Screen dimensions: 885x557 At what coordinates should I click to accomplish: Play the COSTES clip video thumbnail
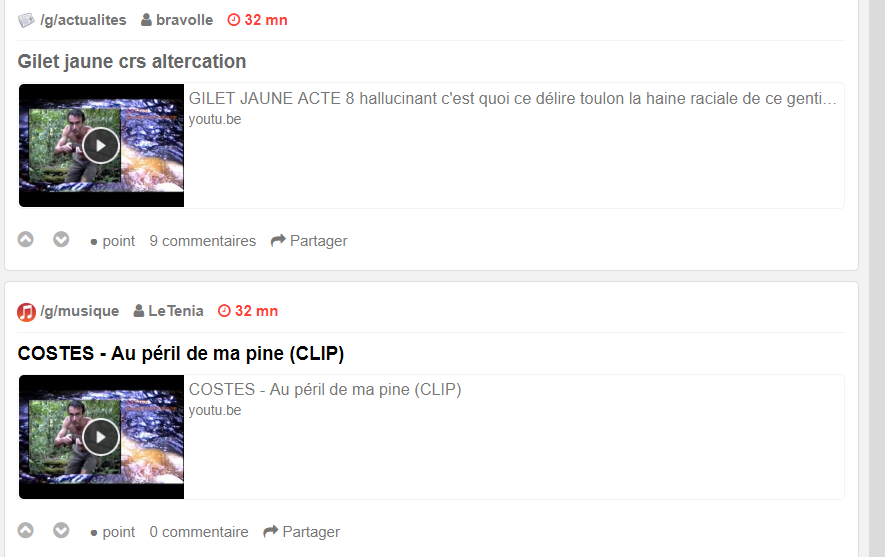(100, 437)
